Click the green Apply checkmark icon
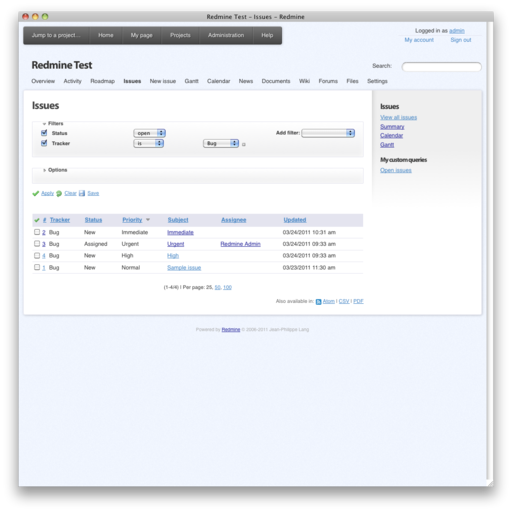The image size is (512, 512). [36, 194]
